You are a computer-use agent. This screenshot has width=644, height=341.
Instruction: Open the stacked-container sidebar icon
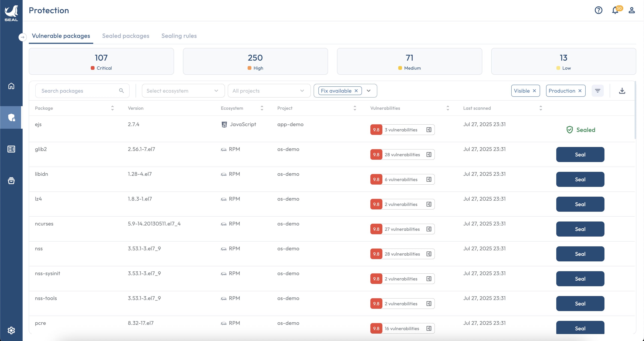pyautogui.click(x=11, y=181)
